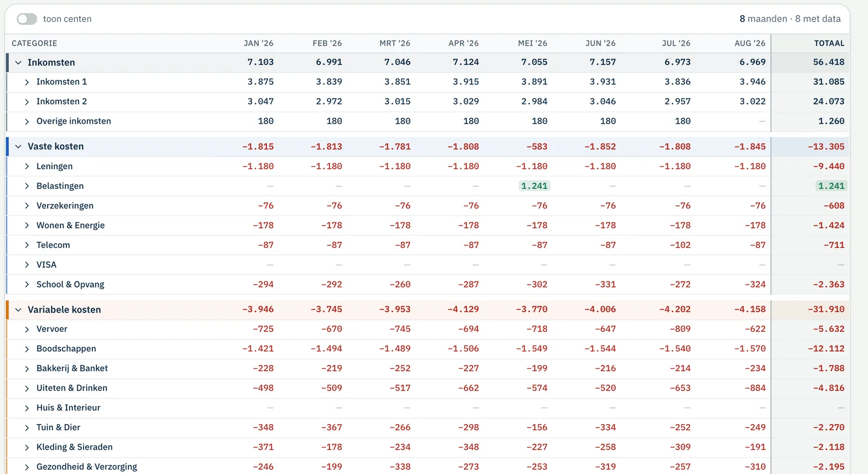The width and height of the screenshot is (868, 474).
Task: Expand the Telecom row
Action: (27, 245)
